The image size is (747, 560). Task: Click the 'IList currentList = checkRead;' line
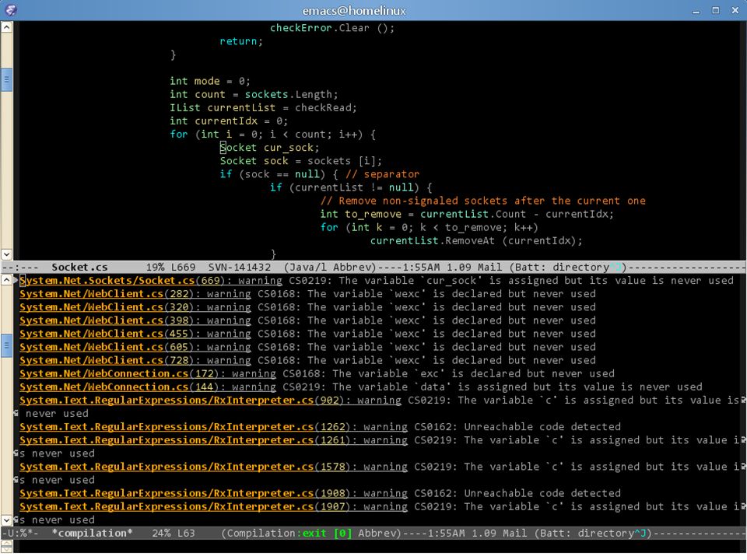[263, 107]
